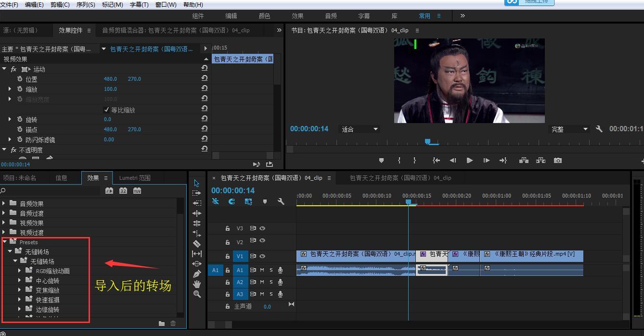Viewport: 644px width, 336px height.
Task: Expand RGB缩放动画 preset folder
Action: (x=20, y=271)
